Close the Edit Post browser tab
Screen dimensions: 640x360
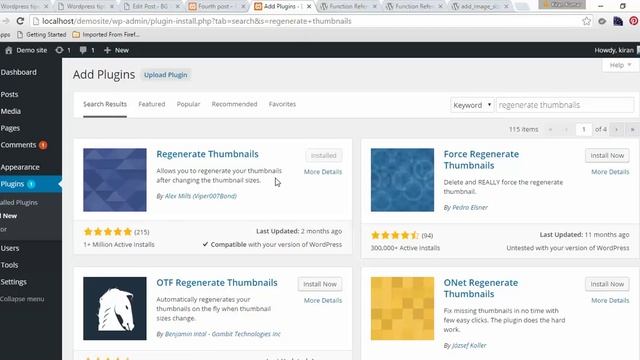(178, 7)
